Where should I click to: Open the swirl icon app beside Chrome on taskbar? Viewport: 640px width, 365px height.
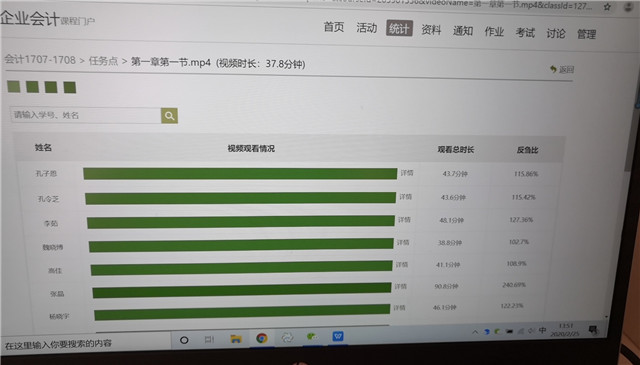click(287, 338)
